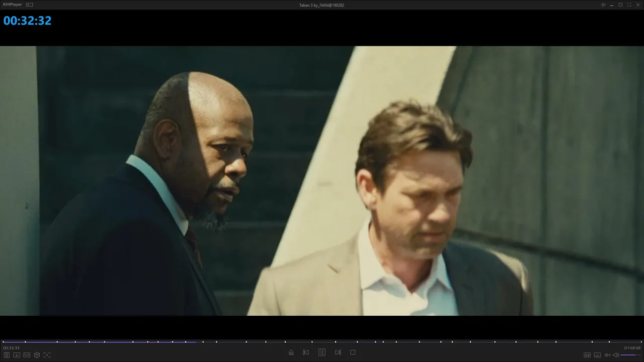Screen dimensions: 644x362
Task: Toggle the subtitles icon
Action: click(597, 355)
